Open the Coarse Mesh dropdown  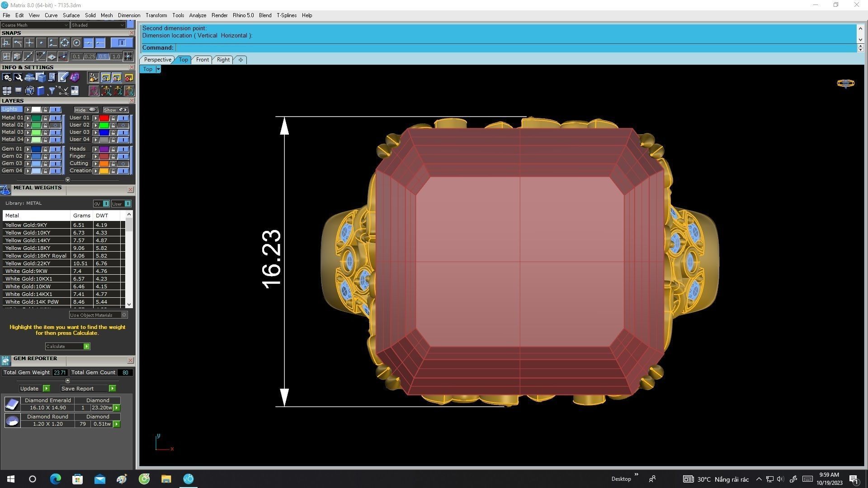tap(34, 25)
